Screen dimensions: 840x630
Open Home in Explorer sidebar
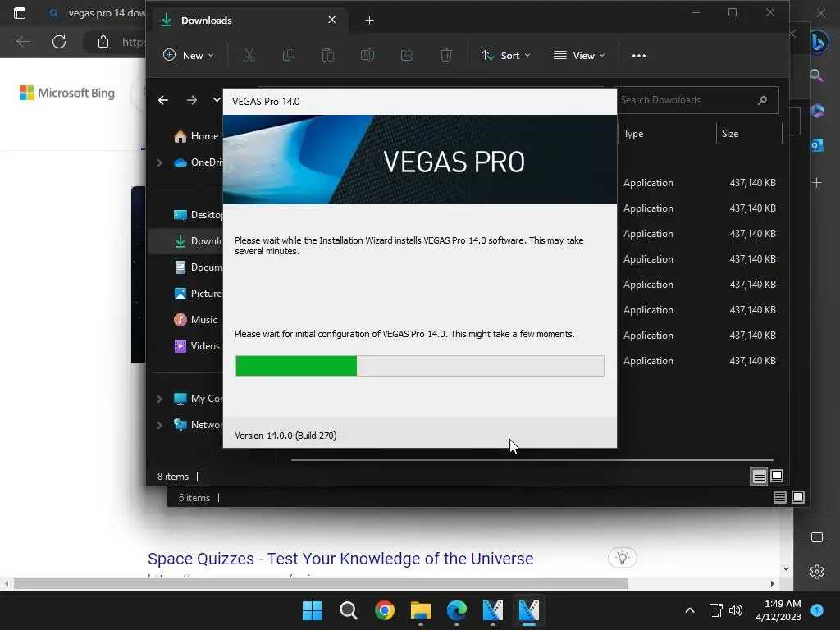[196, 136]
